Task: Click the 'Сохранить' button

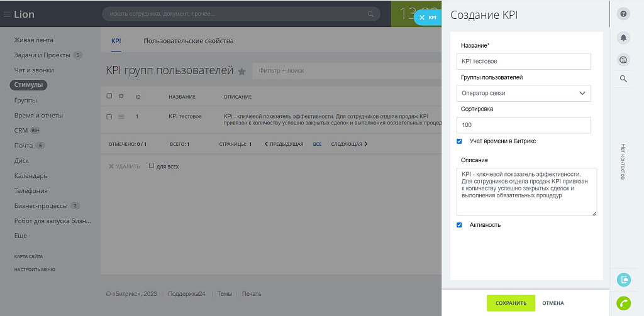Action: click(x=511, y=303)
